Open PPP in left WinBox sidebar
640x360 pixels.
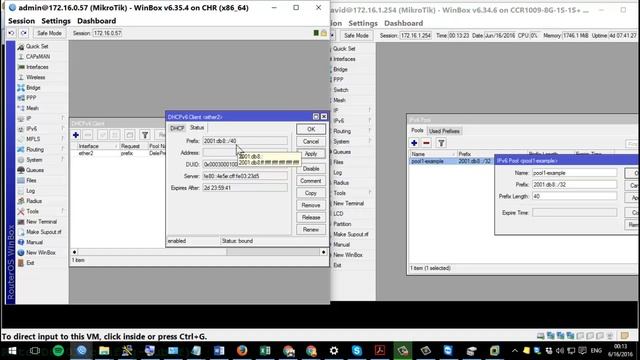[31, 98]
